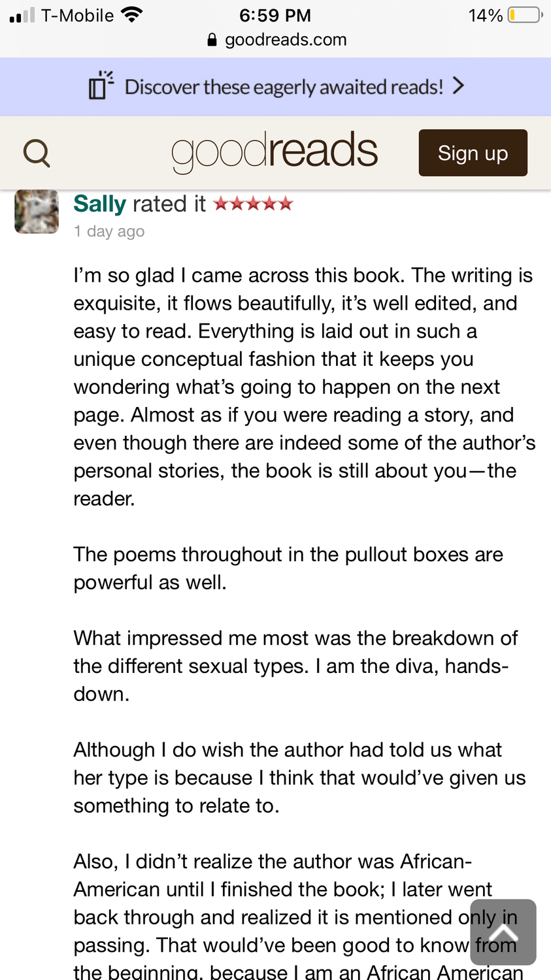Expand the Discover banner chevron arrow
The image size is (551, 980).
point(459,86)
